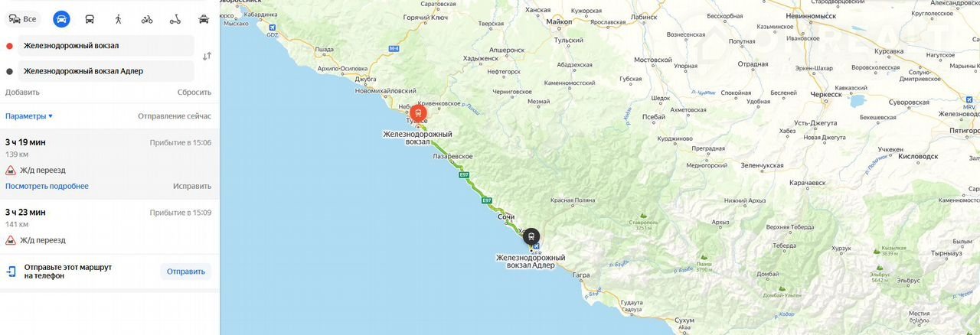Switch to bus public transport mode
980x335 pixels.
(x=90, y=19)
